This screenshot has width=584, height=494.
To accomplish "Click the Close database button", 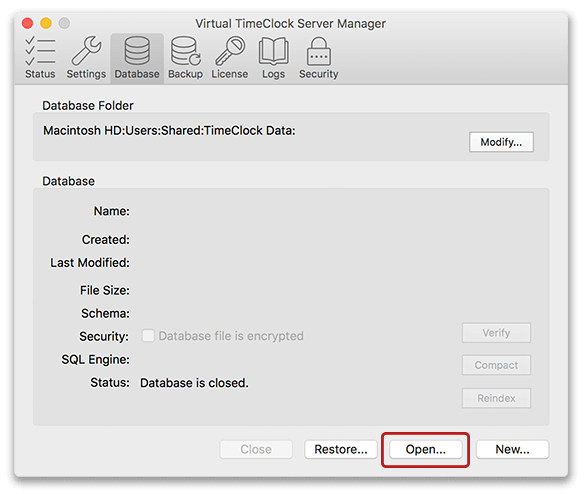I will pos(256,449).
